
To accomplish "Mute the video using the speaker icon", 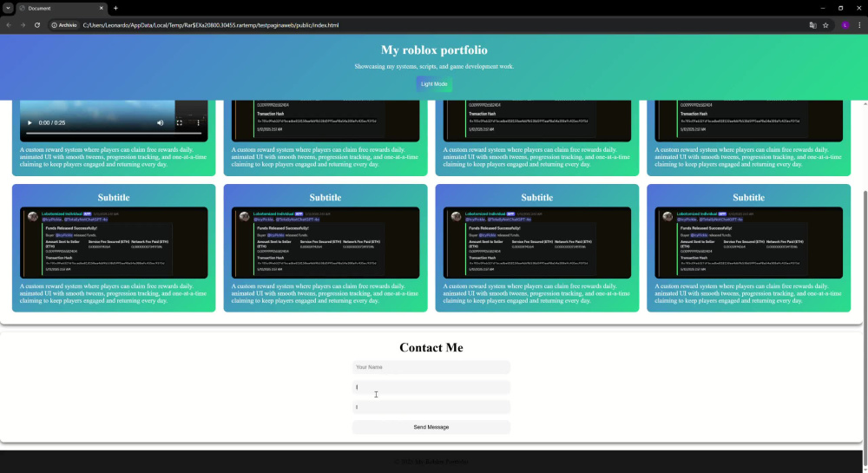I will [160, 123].
